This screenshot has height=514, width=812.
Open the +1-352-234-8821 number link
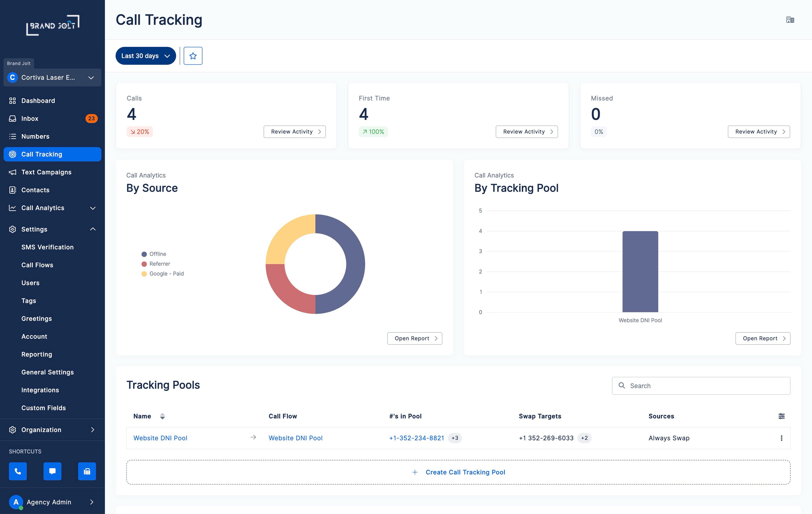pyautogui.click(x=416, y=438)
